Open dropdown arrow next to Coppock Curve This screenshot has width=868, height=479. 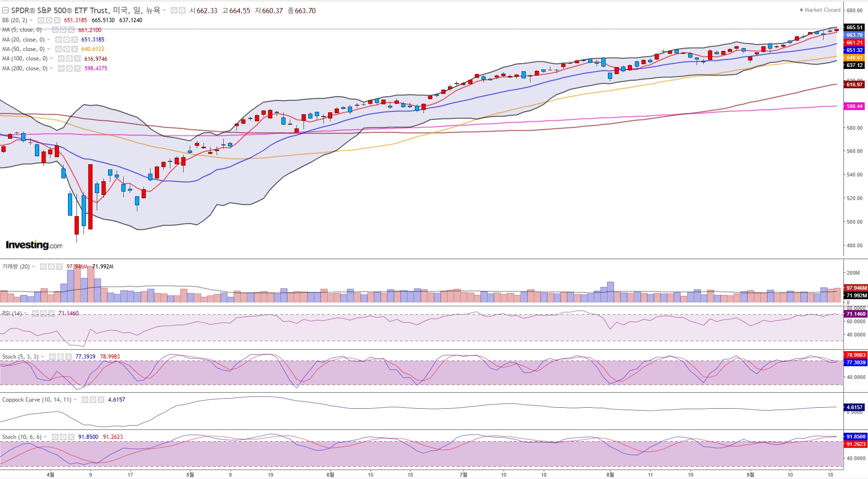click(75, 400)
